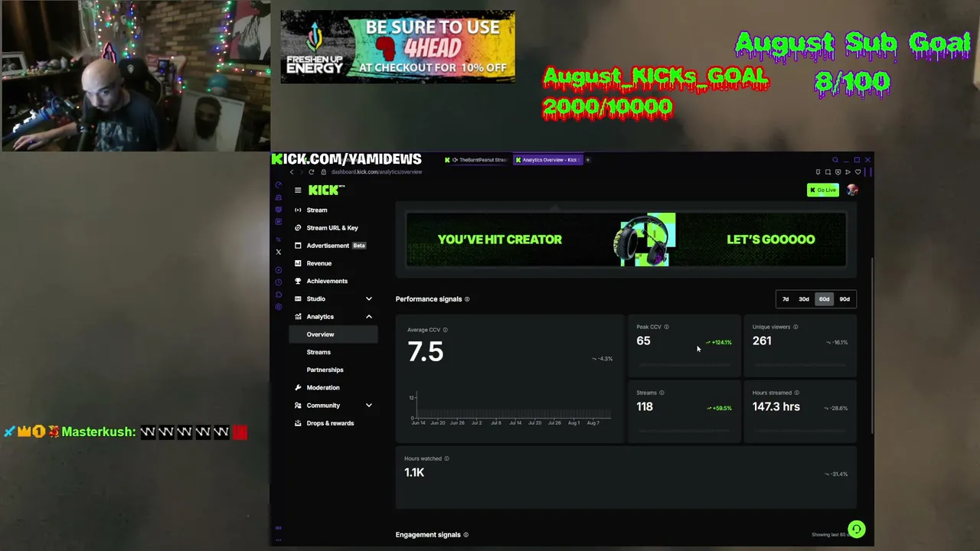Click the info icon next to Average CCV
The width and height of the screenshot is (980, 551).
point(445,330)
